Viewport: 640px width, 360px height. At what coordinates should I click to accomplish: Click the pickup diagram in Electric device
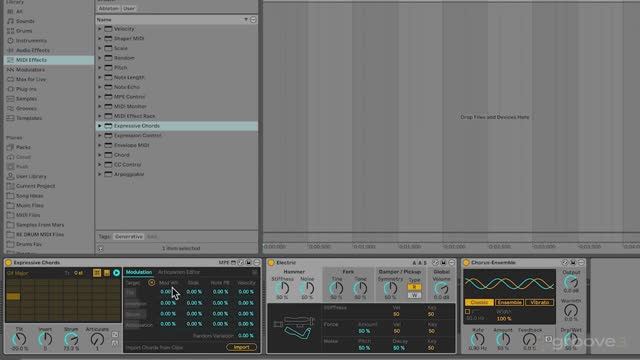(x=295, y=328)
